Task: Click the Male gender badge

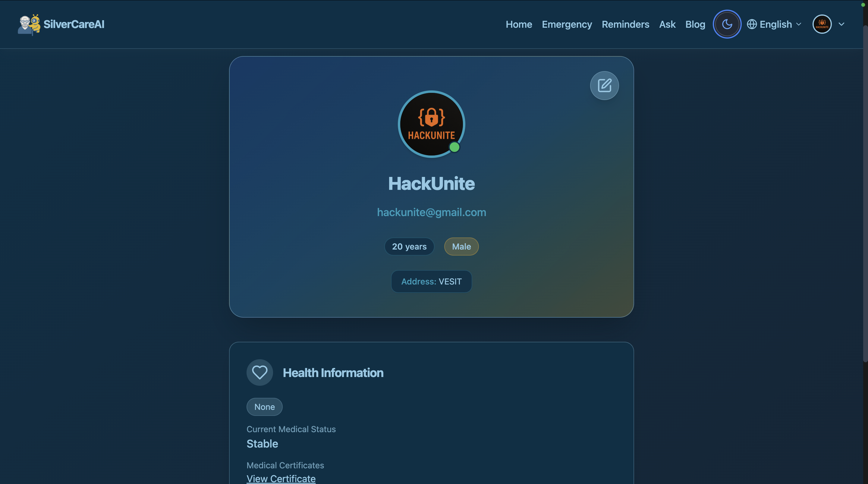Action: pos(461,247)
